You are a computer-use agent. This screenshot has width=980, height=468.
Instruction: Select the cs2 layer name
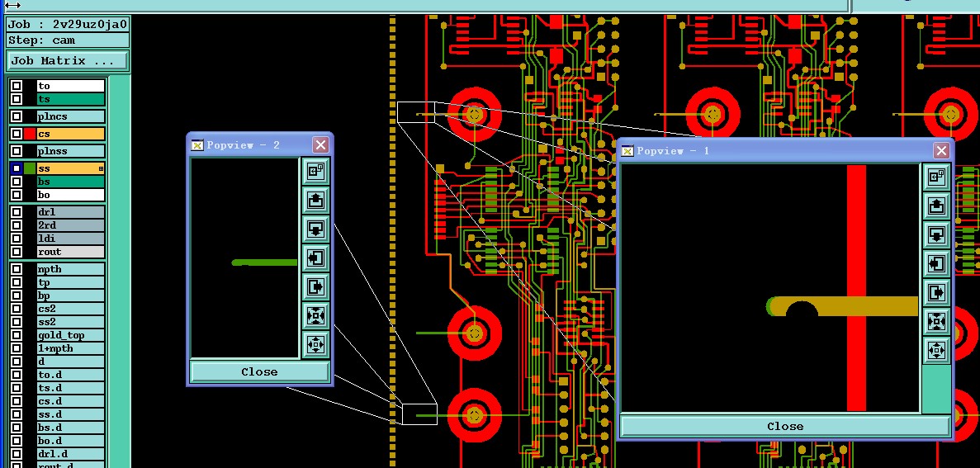coord(70,309)
